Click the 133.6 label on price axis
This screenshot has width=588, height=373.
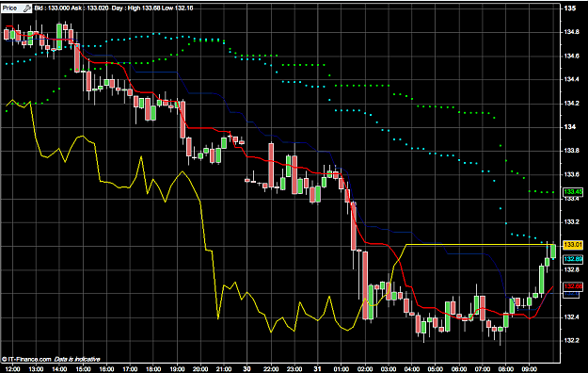[571, 174]
